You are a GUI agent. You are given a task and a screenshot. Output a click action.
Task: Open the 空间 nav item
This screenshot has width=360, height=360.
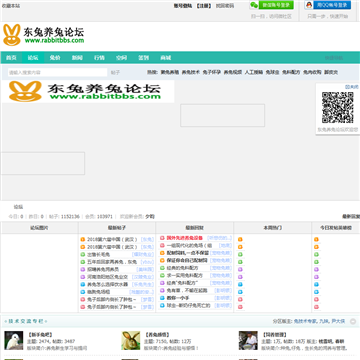(x=121, y=58)
